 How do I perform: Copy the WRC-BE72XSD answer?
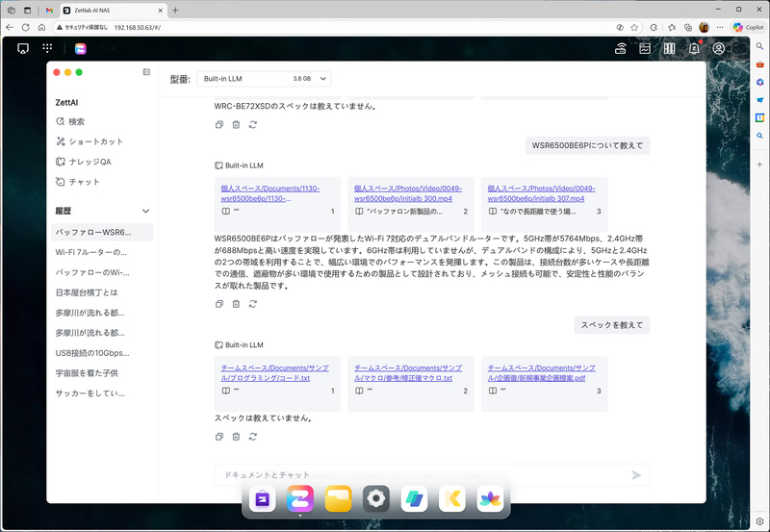(219, 125)
